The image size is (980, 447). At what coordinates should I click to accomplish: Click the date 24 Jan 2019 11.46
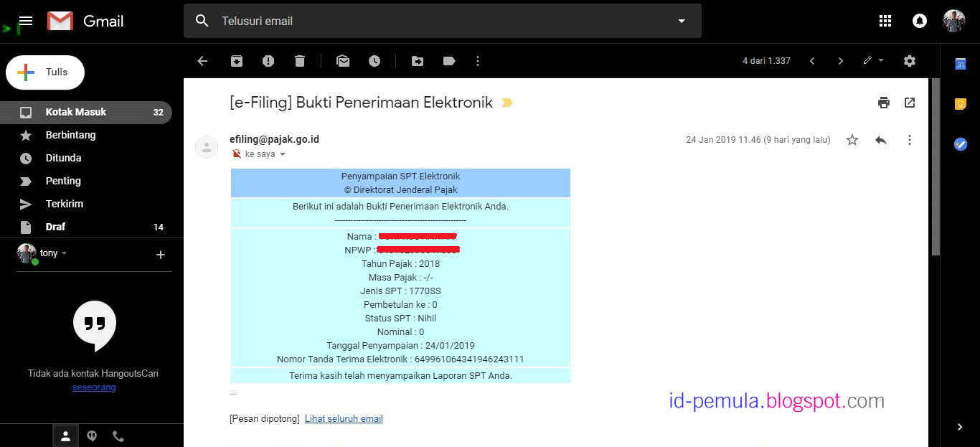[x=722, y=140]
